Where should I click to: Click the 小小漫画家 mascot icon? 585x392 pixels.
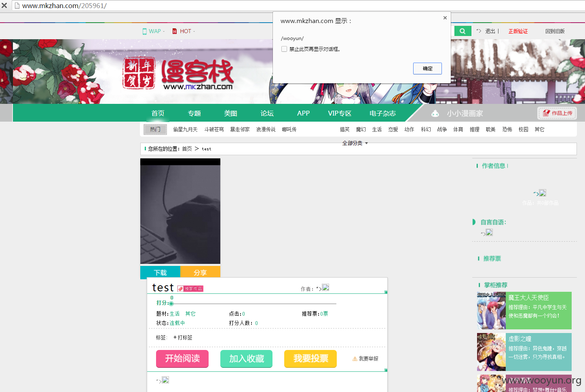pos(435,114)
